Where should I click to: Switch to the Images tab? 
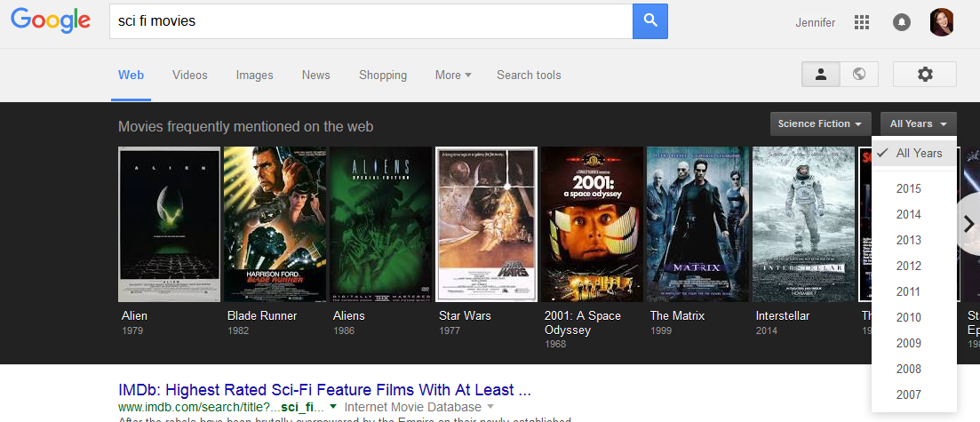[x=254, y=76]
